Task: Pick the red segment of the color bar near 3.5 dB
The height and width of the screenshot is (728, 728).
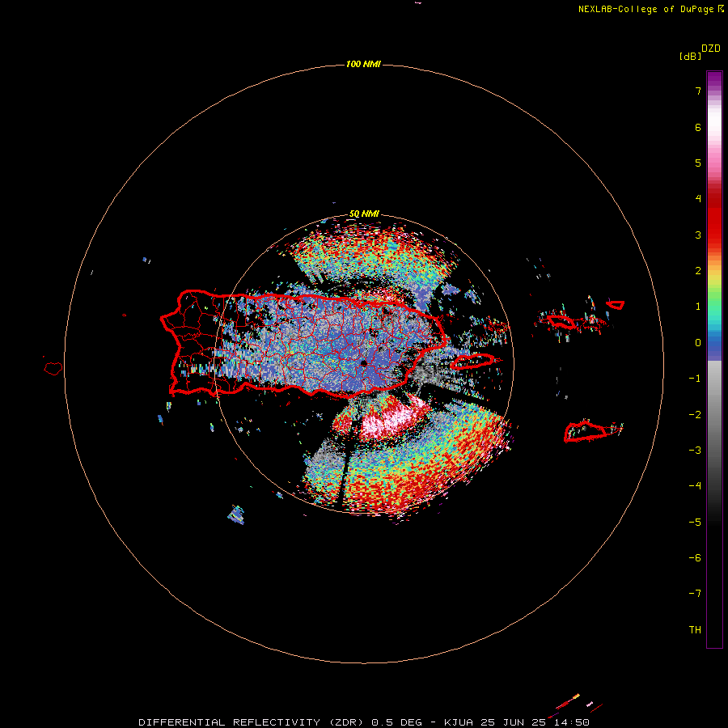Action: (x=714, y=218)
